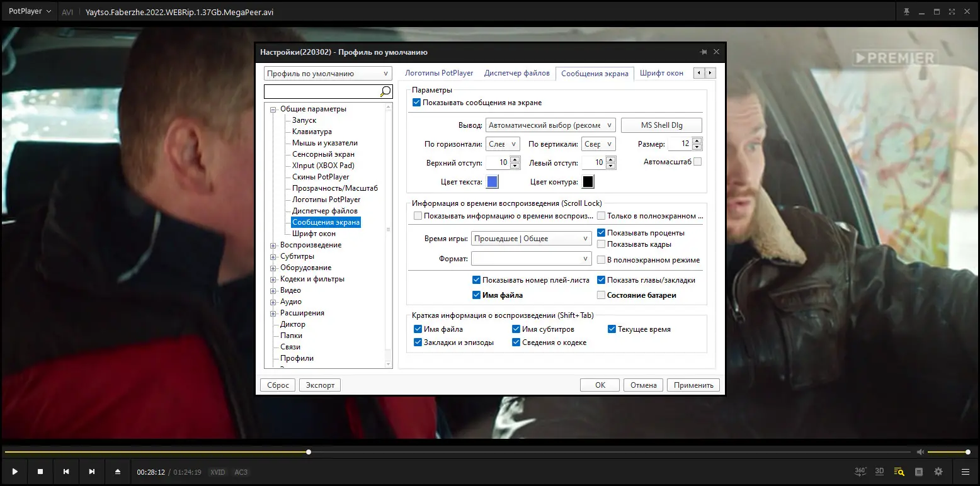Open the По вертикали alignment dropdown
The width and height of the screenshot is (980, 486).
pos(598,144)
